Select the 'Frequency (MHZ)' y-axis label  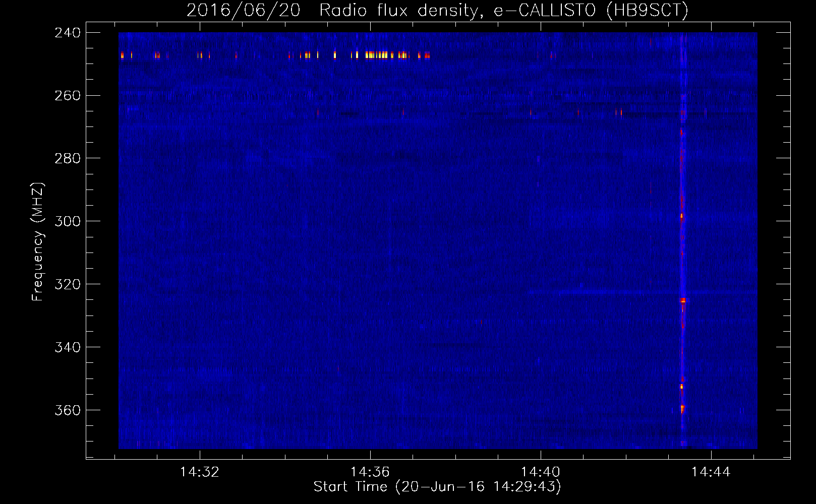(38, 242)
